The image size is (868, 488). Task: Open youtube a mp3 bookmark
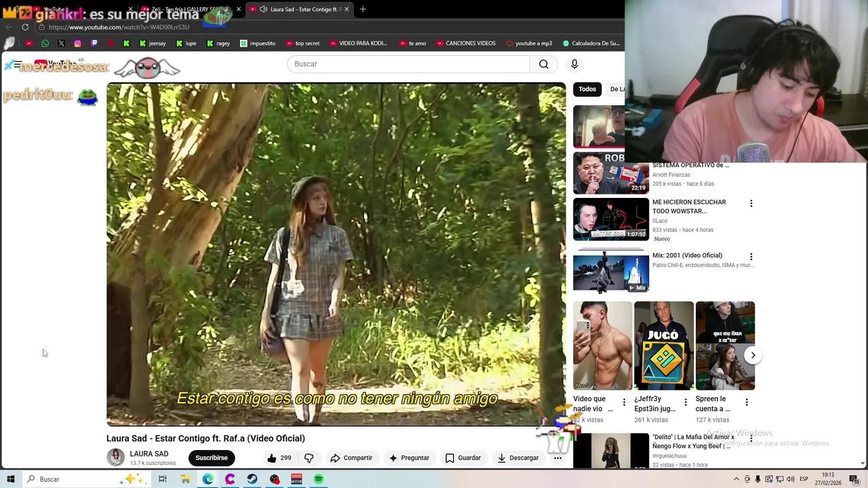tap(529, 43)
